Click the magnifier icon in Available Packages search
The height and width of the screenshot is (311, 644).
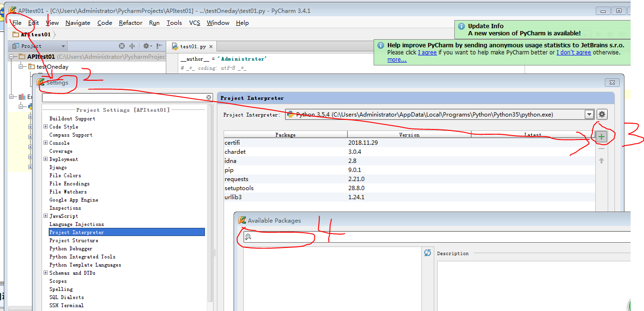tap(248, 237)
